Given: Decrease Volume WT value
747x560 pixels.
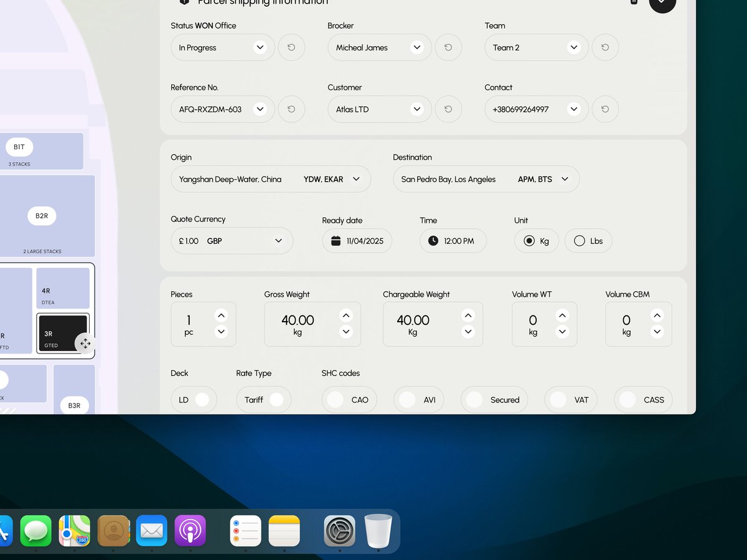Looking at the screenshot, I should [x=562, y=332].
